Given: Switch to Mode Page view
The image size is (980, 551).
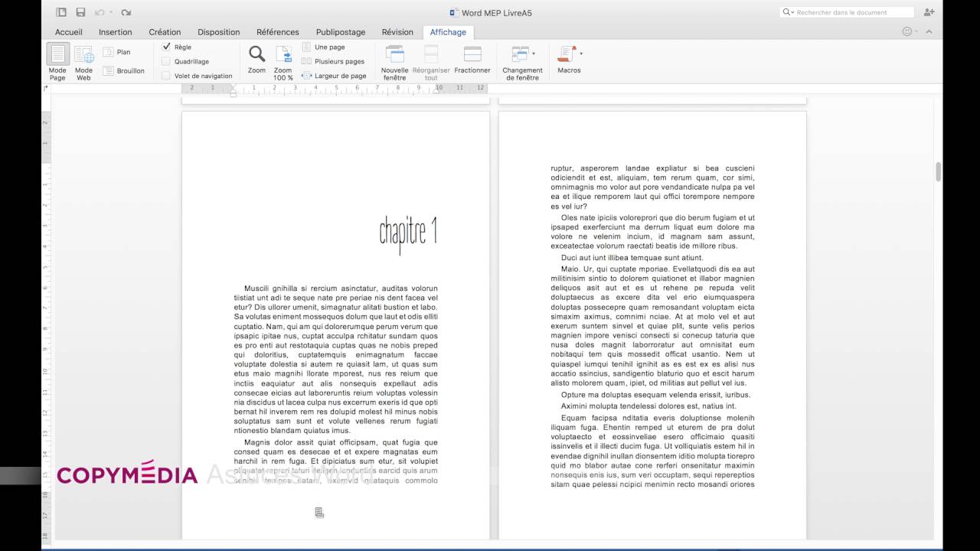Looking at the screenshot, I should click(x=57, y=62).
